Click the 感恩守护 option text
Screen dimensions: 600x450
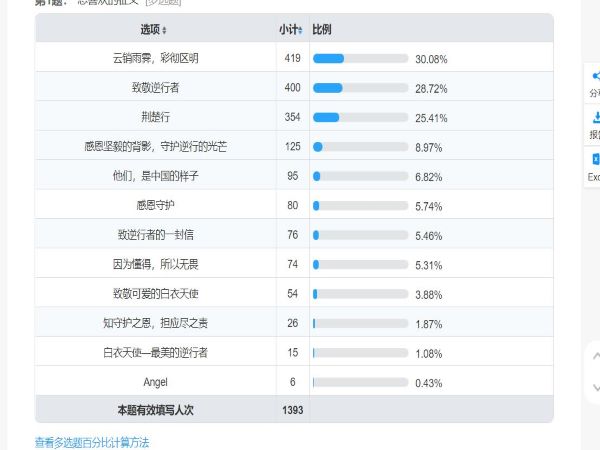coord(155,205)
